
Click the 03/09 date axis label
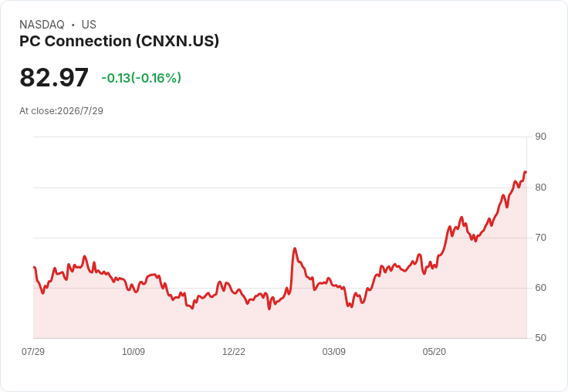(x=333, y=351)
